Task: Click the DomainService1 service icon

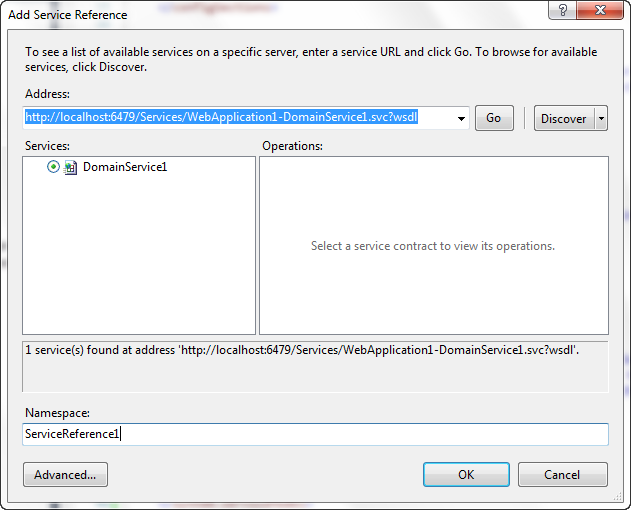Action: [70, 168]
